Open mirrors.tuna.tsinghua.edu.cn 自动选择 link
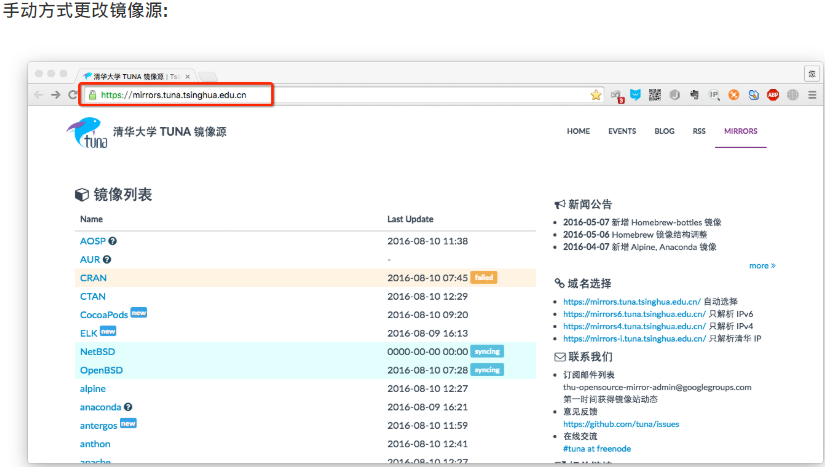 pos(632,302)
